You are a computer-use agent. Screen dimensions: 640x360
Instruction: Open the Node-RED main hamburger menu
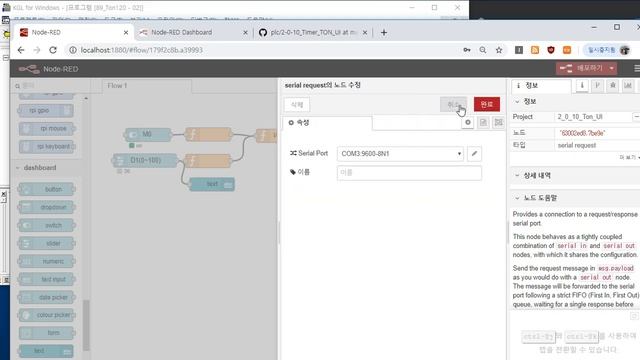(x=636, y=69)
